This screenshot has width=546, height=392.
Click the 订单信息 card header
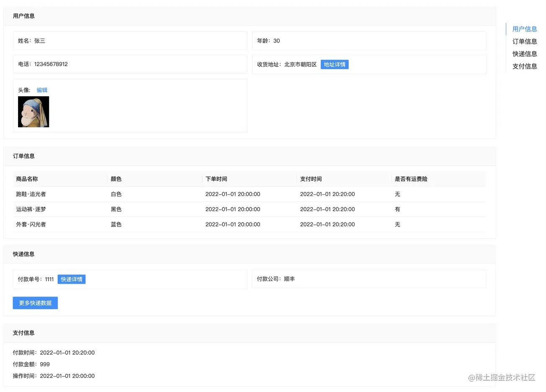[250, 156]
